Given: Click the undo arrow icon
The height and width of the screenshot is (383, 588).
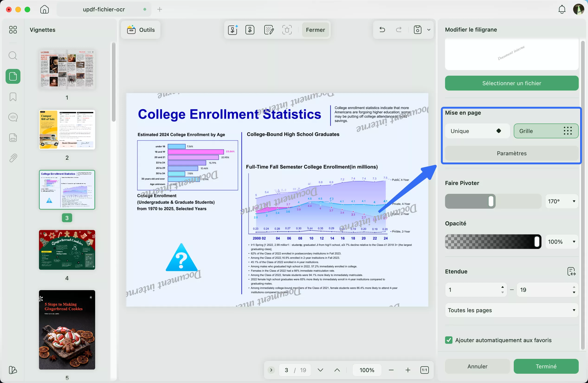Looking at the screenshot, I should click(x=382, y=30).
